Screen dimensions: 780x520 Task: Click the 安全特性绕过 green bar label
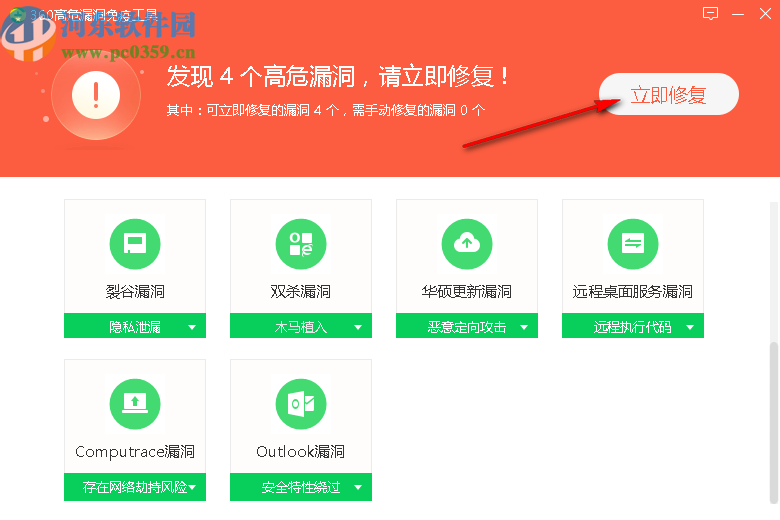coord(301,487)
